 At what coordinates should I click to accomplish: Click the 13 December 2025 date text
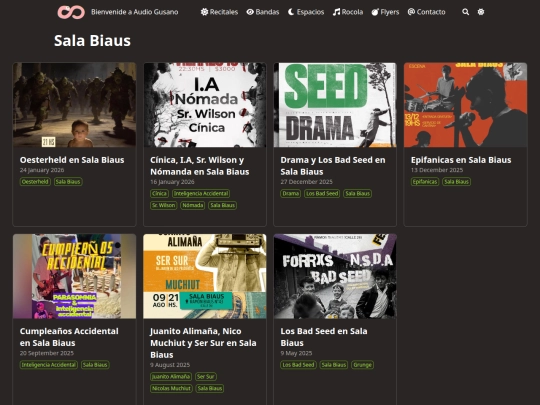pyautogui.click(x=437, y=170)
